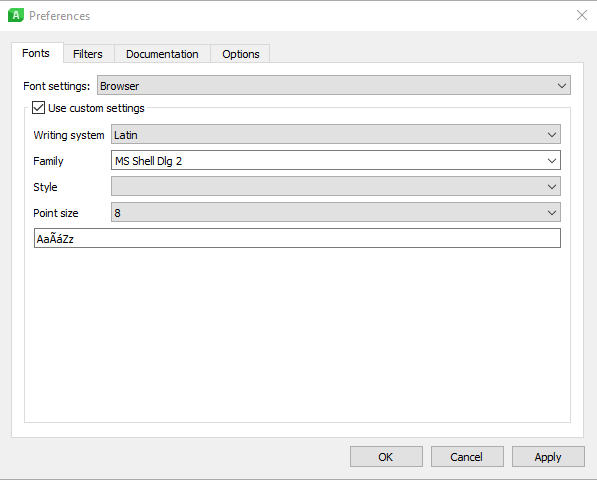Expand the empty Style dropdown
Screen dimensions: 597x480
pos(336,186)
